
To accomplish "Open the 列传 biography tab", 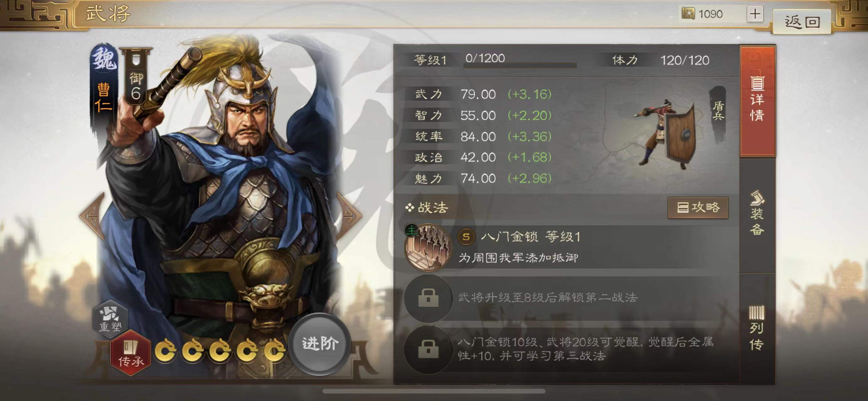I will click(757, 329).
